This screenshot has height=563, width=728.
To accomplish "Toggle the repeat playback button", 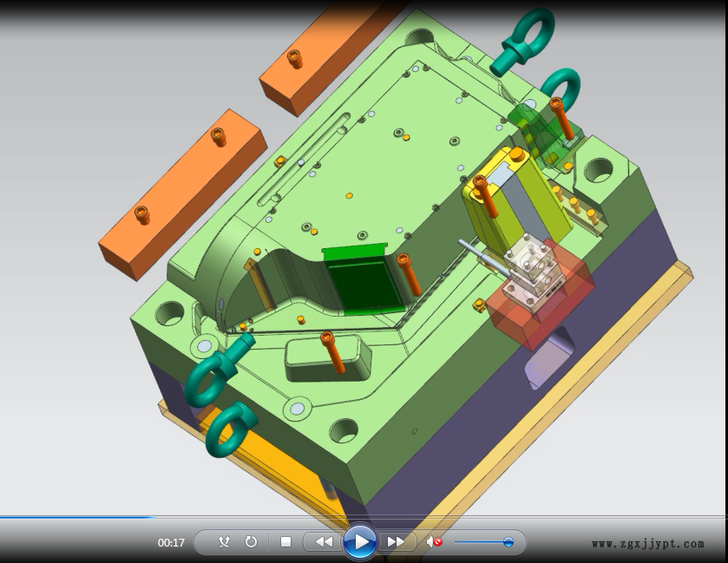I will [251, 542].
